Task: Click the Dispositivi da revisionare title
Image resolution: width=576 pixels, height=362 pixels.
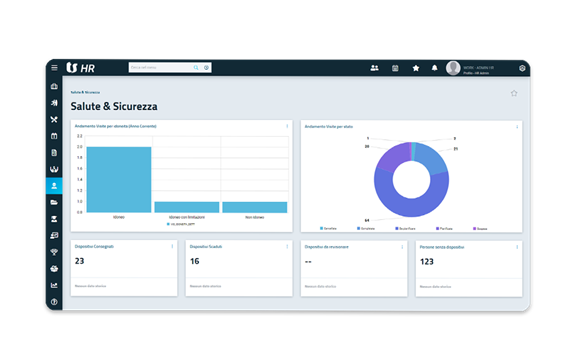Action: click(x=327, y=247)
